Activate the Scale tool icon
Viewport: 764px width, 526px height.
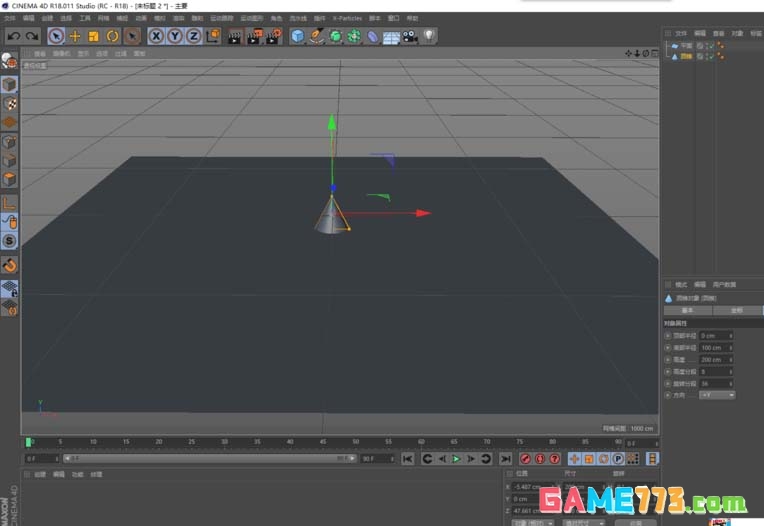[94, 36]
